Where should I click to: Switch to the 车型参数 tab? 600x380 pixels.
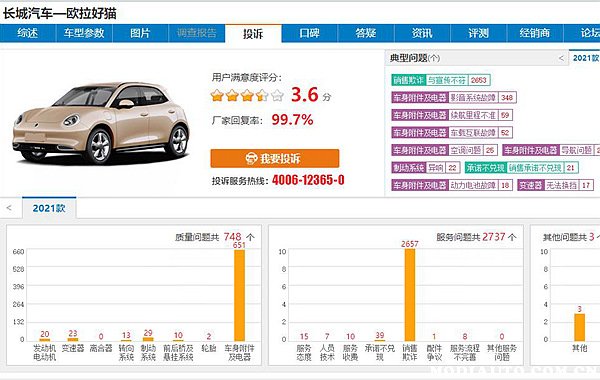(x=84, y=33)
